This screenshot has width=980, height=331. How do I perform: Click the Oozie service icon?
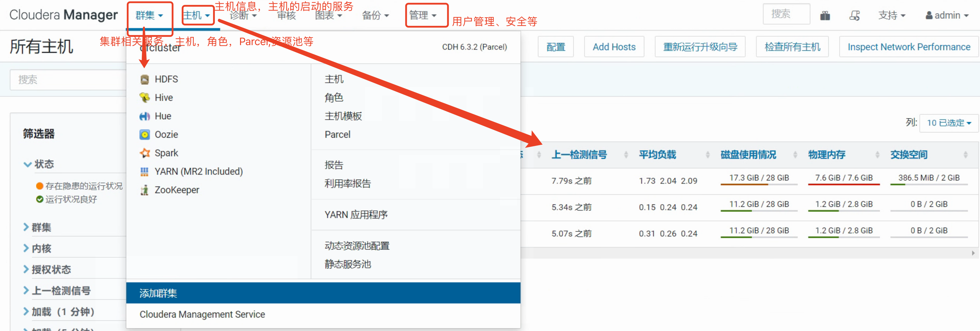tap(145, 134)
